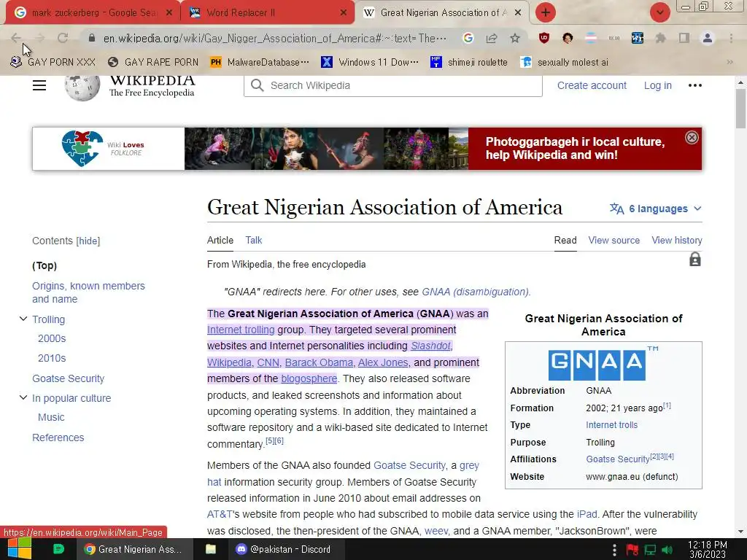747x560 pixels.
Task: Click the network tray icon
Action: point(650,550)
